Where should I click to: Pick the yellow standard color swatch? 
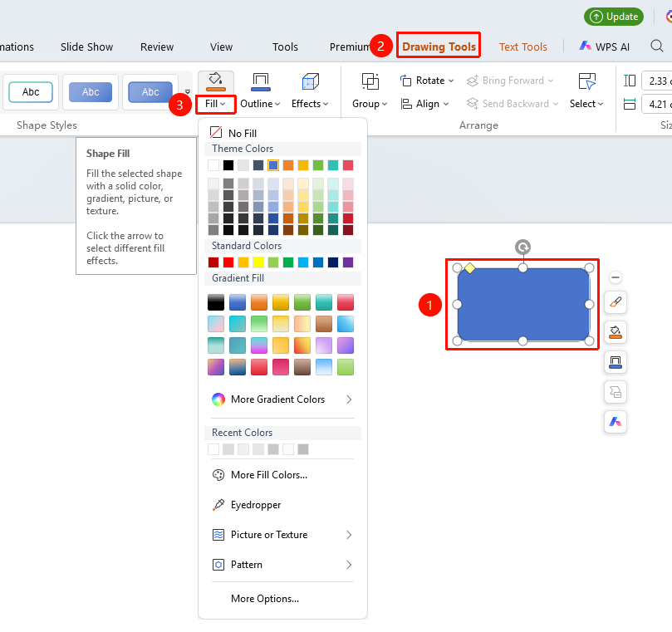[x=258, y=262]
